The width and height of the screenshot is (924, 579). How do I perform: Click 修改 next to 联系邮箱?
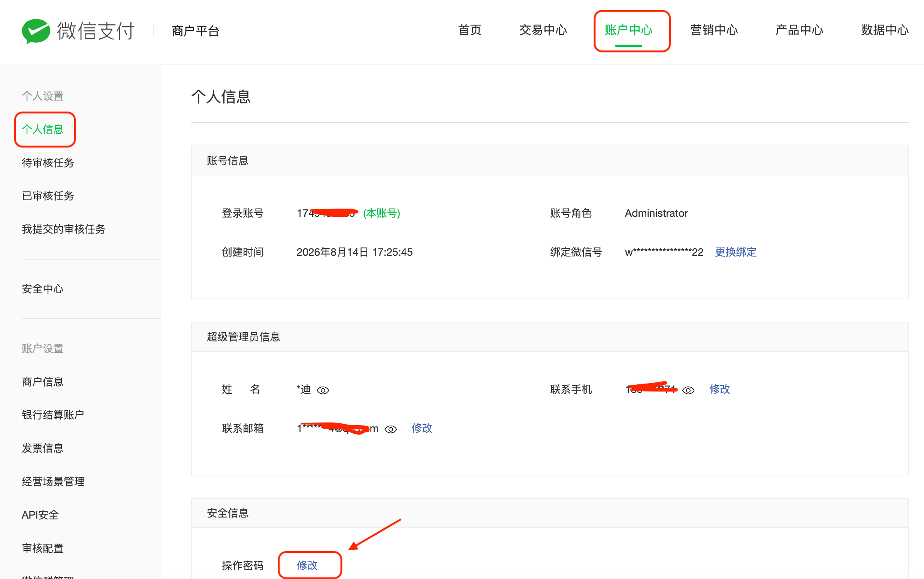[x=422, y=428]
